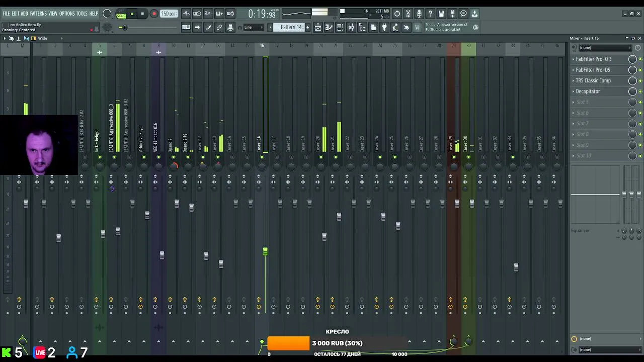Click the 150.000 tempo field
The height and width of the screenshot is (362, 644).
[169, 14]
